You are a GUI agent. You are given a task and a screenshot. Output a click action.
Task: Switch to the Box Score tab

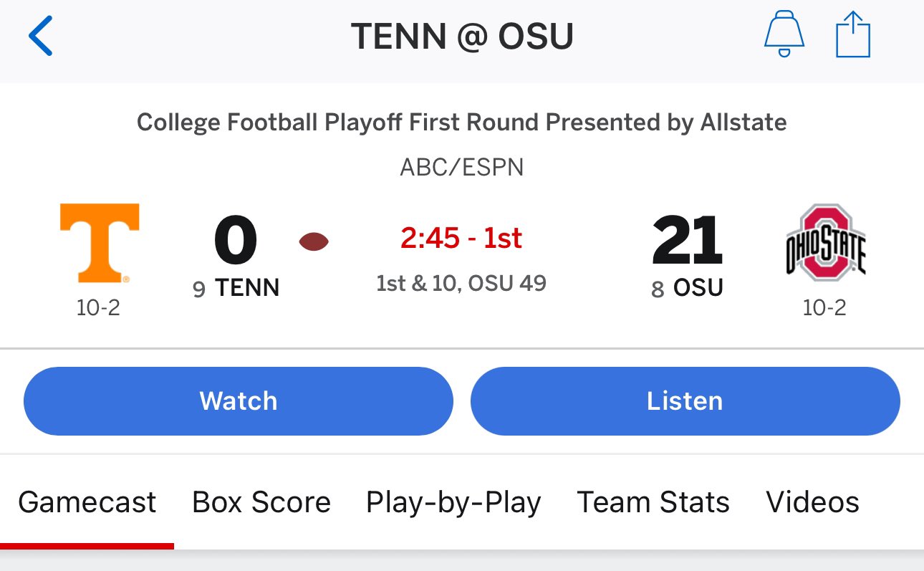point(261,502)
